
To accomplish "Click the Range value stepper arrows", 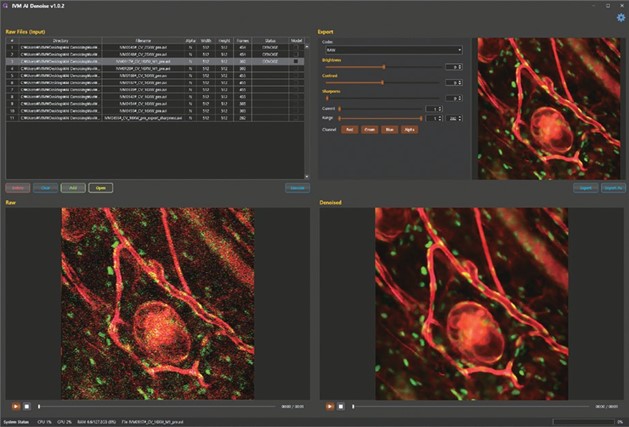I will [438, 118].
